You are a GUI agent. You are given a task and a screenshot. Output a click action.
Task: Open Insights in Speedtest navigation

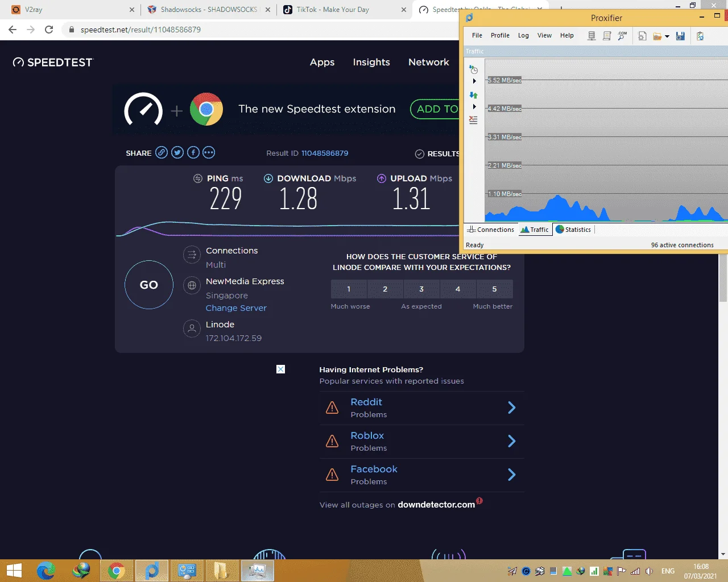(371, 63)
